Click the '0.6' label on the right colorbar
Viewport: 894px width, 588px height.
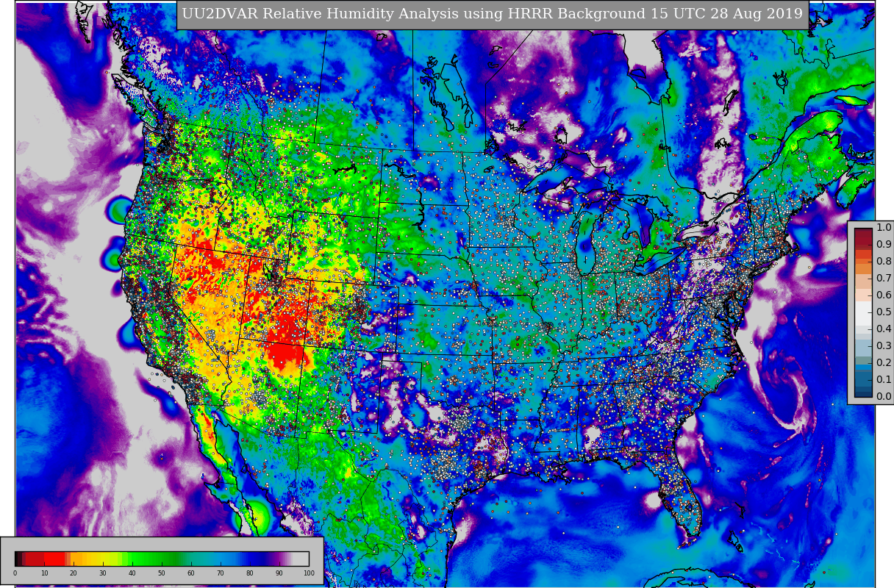[884, 295]
